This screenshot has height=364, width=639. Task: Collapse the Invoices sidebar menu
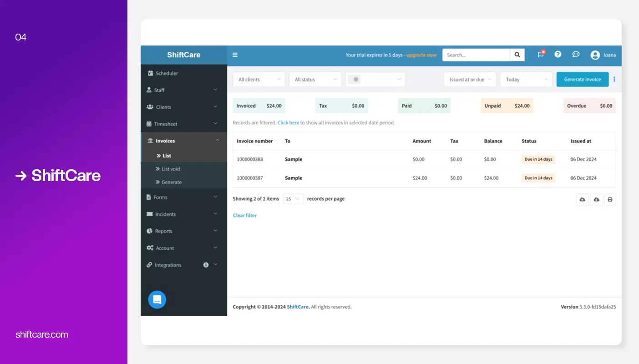click(184, 141)
